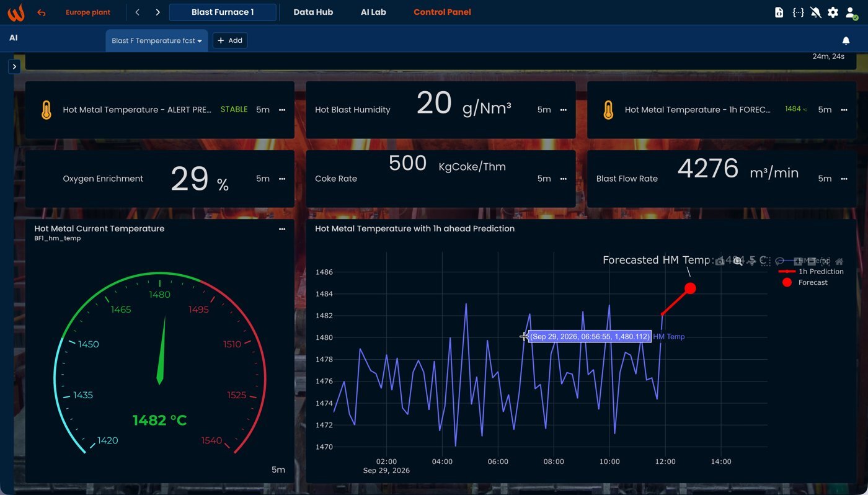This screenshot has height=495, width=868.
Task: Open Control Panel tab
Action: pos(442,12)
